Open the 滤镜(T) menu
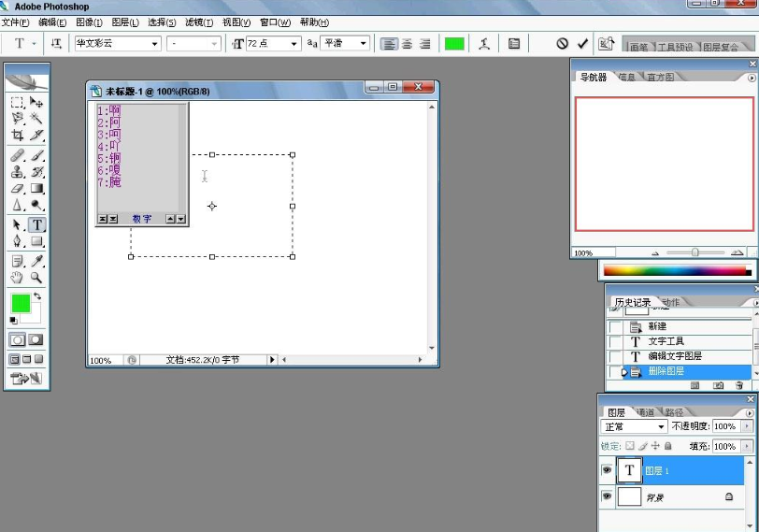Image resolution: width=759 pixels, height=532 pixels. (x=199, y=22)
